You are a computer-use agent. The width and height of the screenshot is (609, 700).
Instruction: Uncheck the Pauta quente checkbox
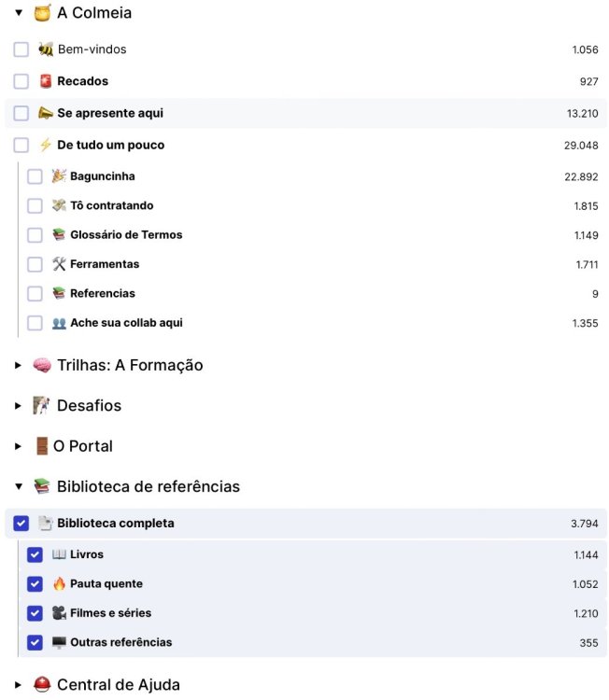(35, 584)
